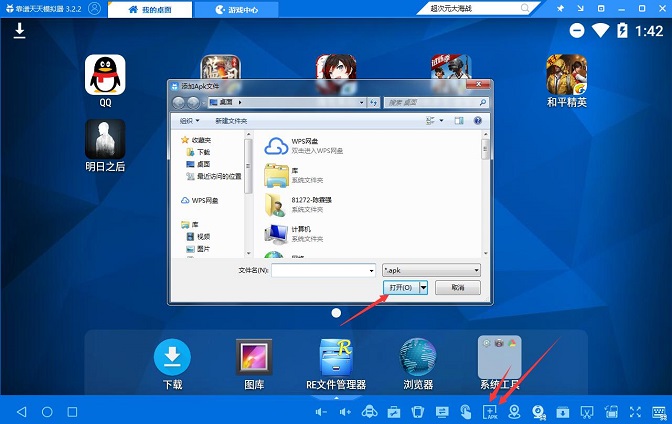Select 图片 under 库 in navigation pane

[198, 249]
